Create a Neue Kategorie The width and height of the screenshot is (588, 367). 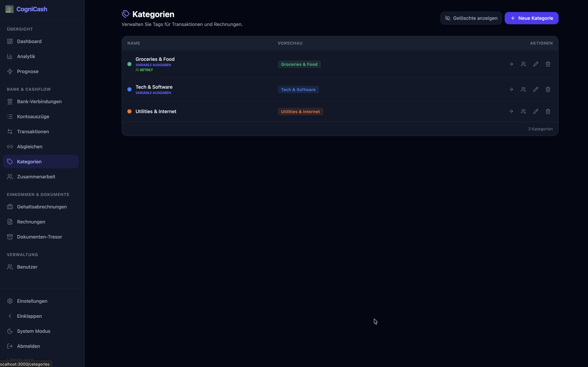[x=531, y=18]
